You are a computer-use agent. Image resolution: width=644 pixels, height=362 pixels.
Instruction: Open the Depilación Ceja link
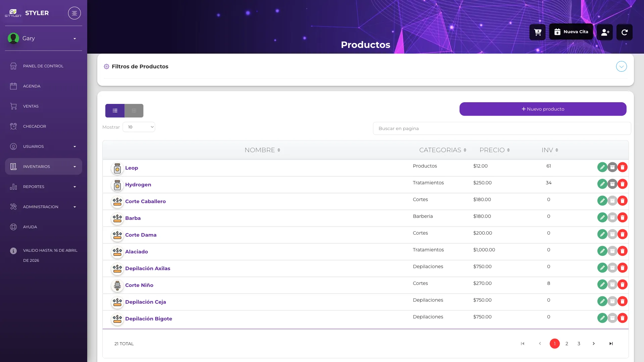[146, 302]
